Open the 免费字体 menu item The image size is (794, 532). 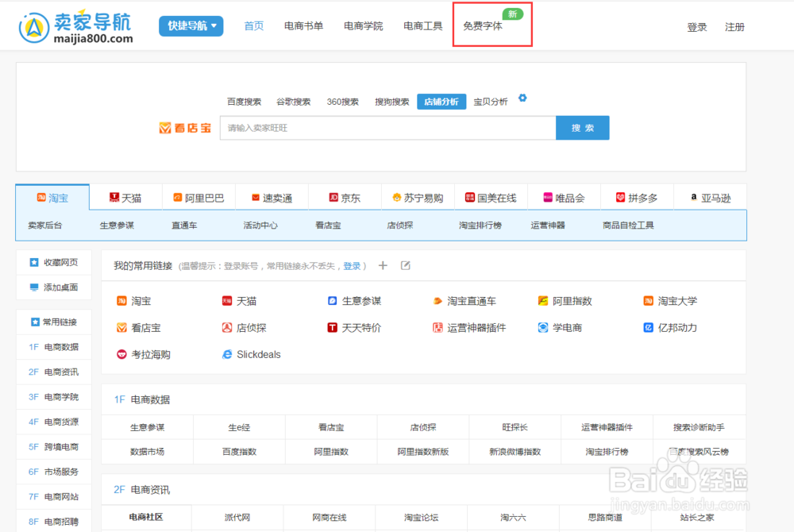[483, 25]
